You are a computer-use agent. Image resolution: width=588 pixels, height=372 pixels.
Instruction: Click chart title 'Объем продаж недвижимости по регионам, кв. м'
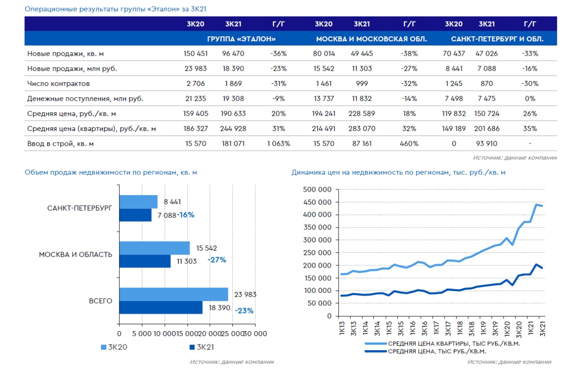click(x=111, y=172)
